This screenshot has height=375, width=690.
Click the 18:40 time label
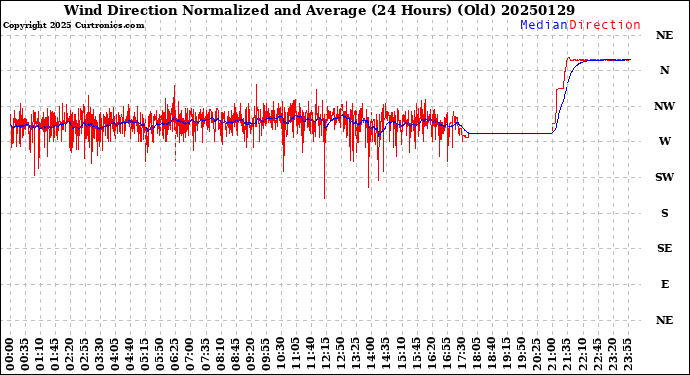pos(491,355)
